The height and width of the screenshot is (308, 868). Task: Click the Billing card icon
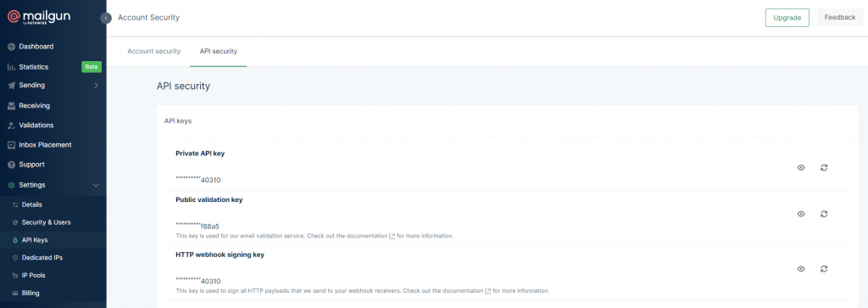pyautogui.click(x=15, y=293)
